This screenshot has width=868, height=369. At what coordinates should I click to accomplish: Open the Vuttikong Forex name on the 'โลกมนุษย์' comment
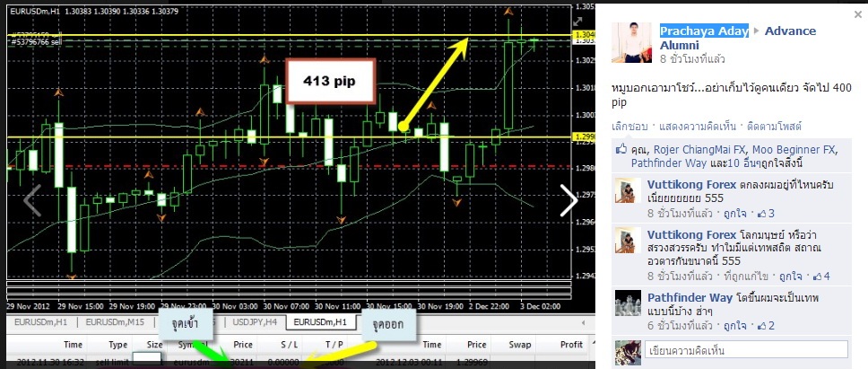(692, 235)
